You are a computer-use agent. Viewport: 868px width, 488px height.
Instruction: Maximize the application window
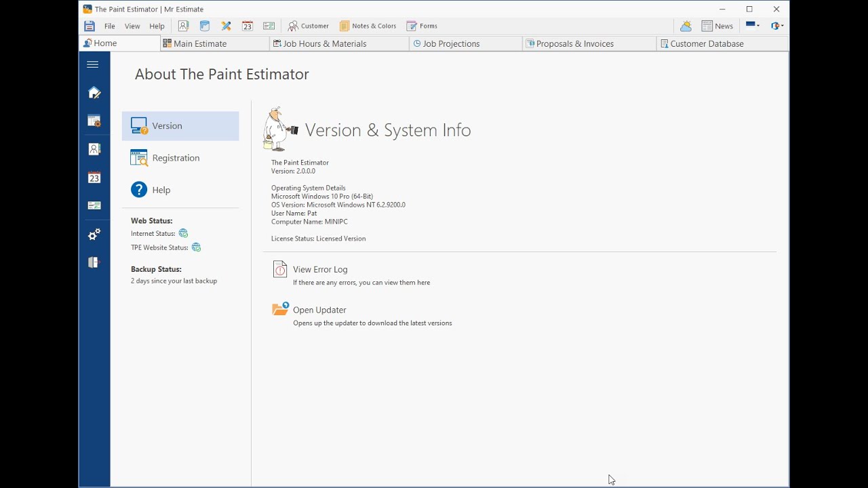(x=749, y=9)
